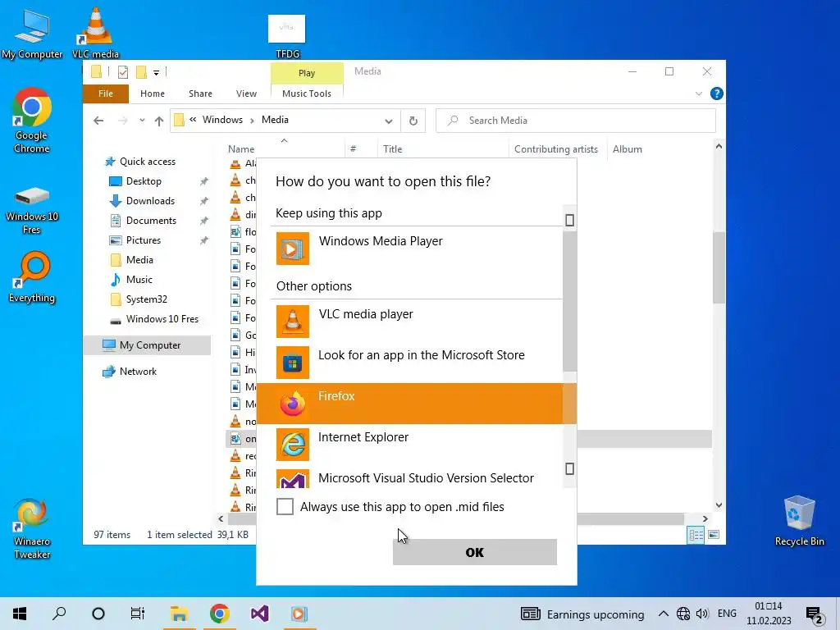Open Music in navigation pane
840x630 pixels.
[x=139, y=280]
